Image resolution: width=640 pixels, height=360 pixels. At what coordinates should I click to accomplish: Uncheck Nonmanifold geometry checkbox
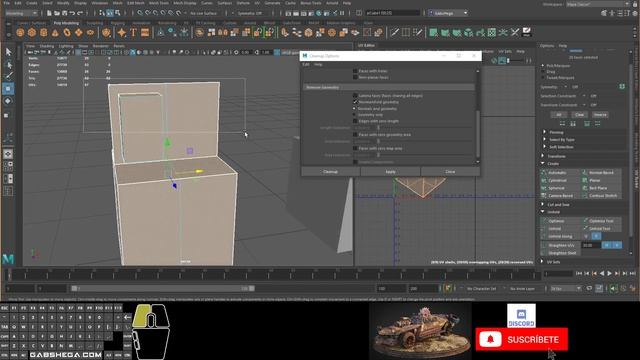[x=355, y=102]
